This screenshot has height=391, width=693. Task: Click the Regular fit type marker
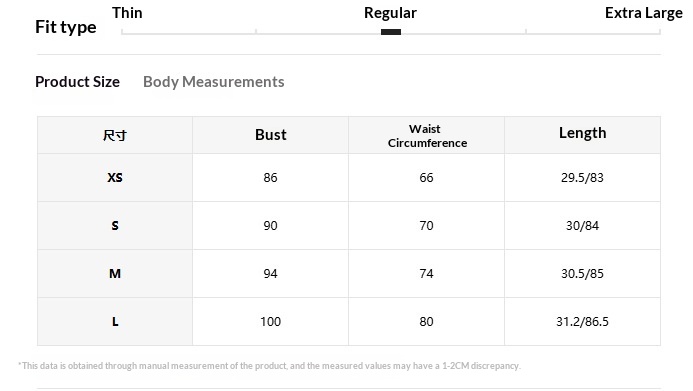click(391, 32)
